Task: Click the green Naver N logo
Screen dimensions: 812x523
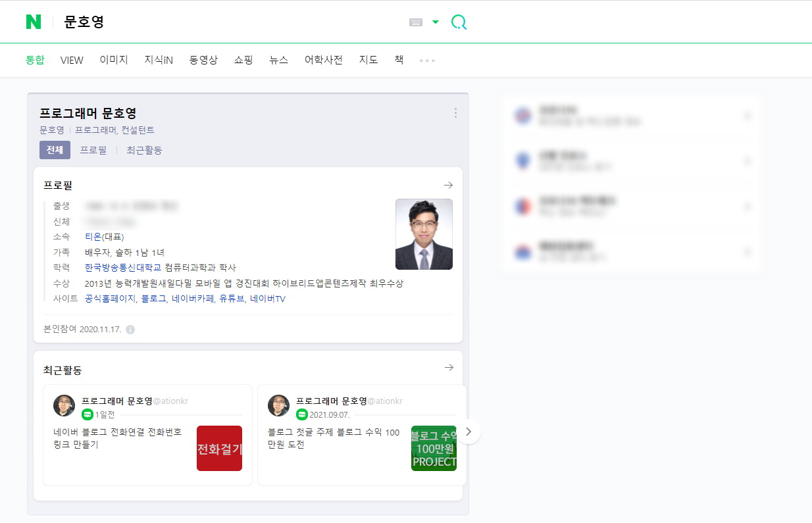Action: click(x=34, y=22)
